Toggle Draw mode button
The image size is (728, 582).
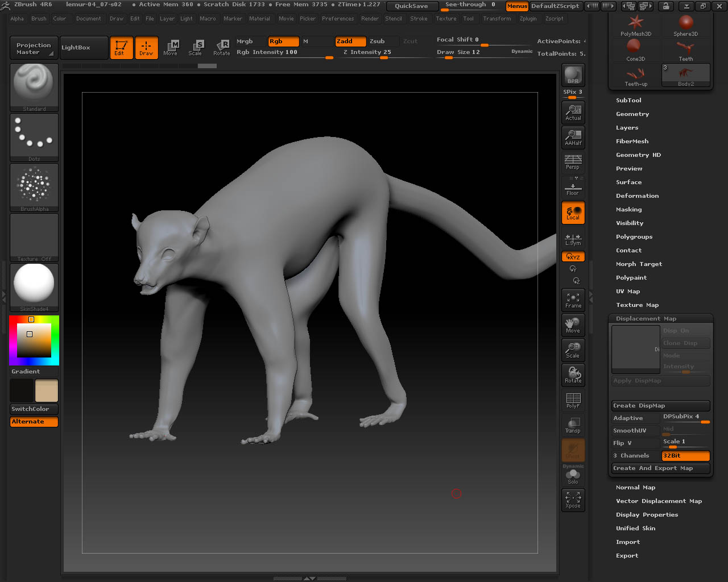(x=146, y=48)
